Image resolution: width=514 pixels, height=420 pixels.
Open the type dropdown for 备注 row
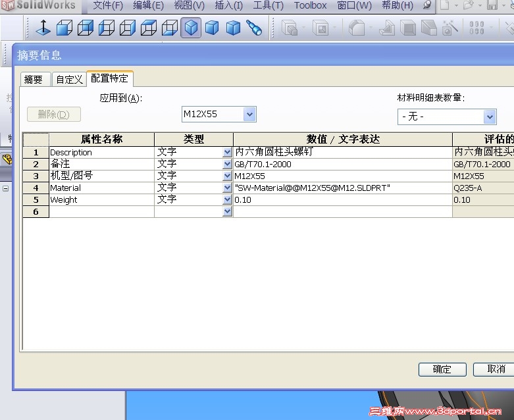(x=227, y=164)
